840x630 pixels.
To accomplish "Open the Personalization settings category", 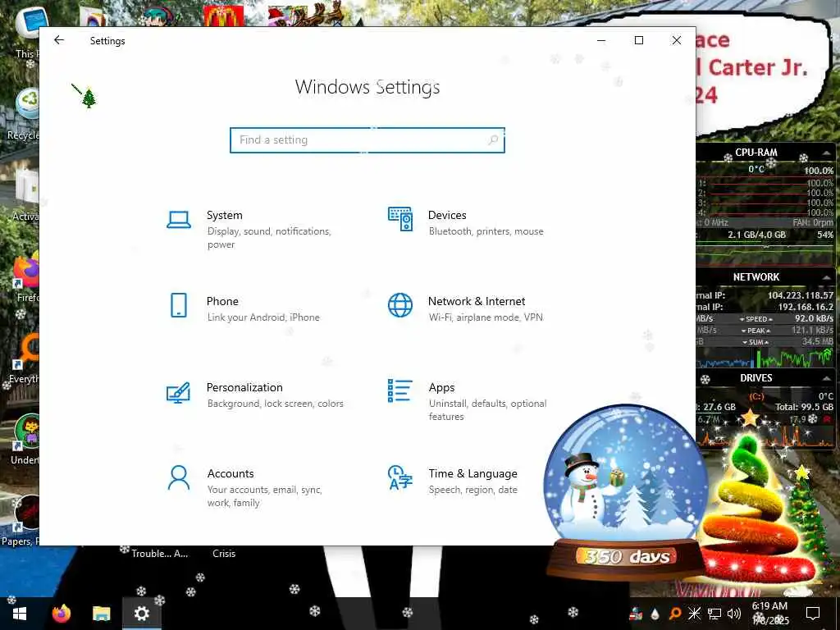I will point(256,395).
